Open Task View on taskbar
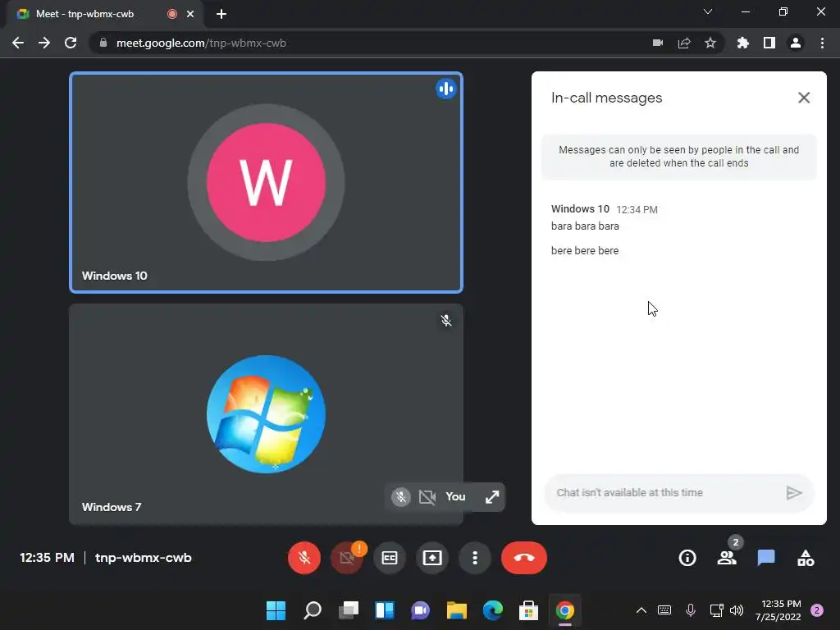 (x=349, y=610)
